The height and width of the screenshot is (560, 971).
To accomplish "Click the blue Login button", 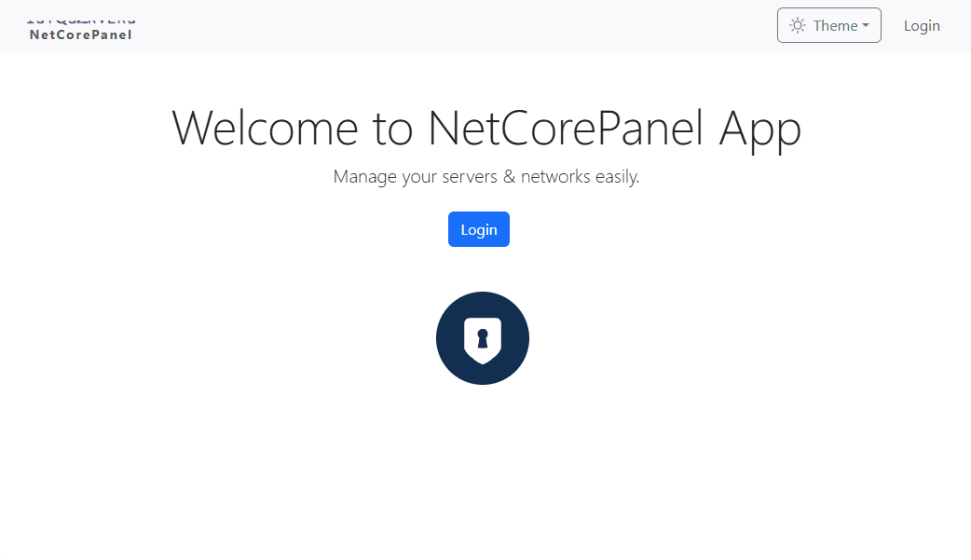I will click(479, 229).
